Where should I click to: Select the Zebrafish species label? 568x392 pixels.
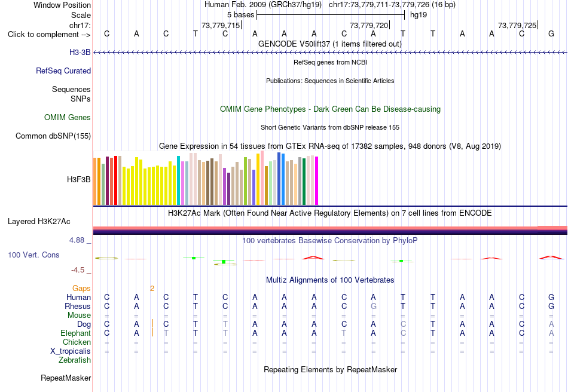75,360
